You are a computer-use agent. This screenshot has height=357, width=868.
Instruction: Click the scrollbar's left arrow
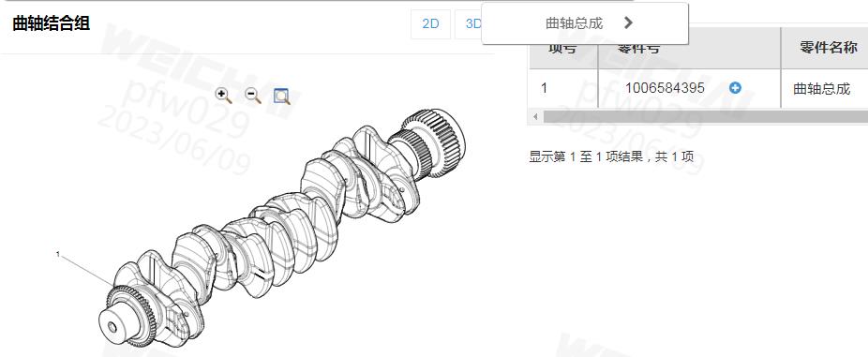click(534, 117)
